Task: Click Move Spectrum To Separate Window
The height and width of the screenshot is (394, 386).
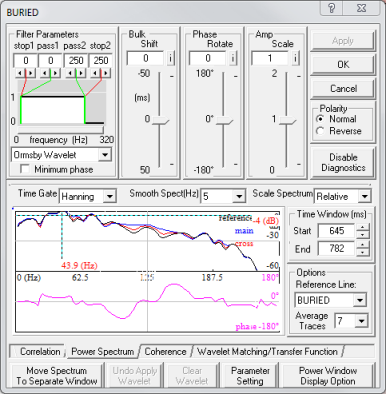Action: [57, 376]
